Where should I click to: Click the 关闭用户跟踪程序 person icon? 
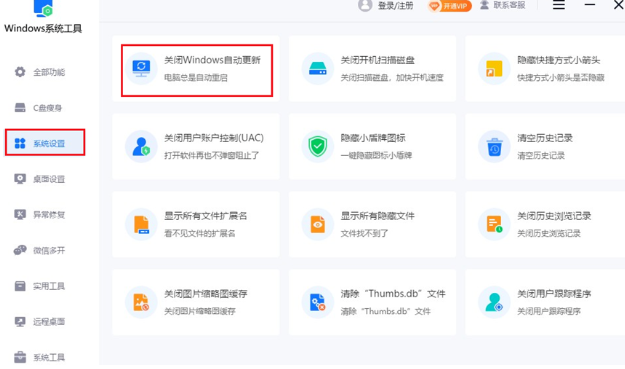point(494,302)
